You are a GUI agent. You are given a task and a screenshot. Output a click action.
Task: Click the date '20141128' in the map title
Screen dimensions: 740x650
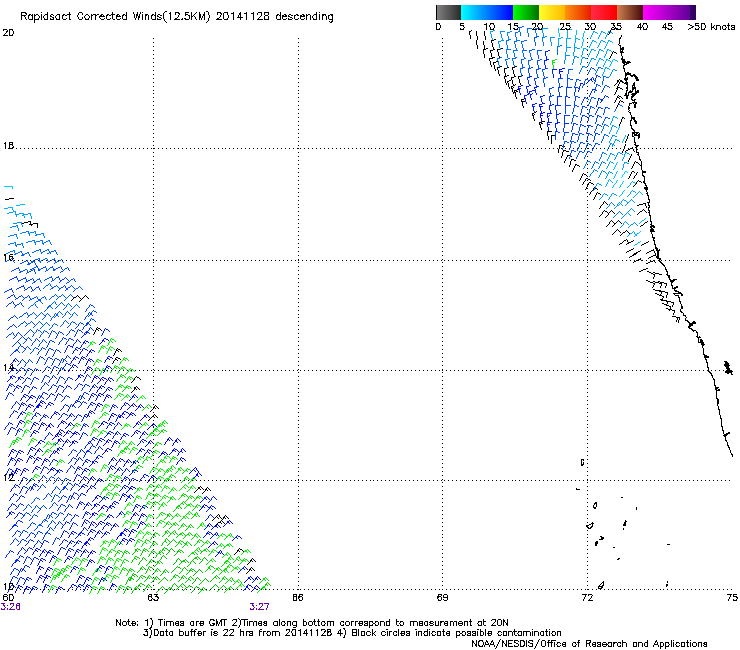[243, 16]
